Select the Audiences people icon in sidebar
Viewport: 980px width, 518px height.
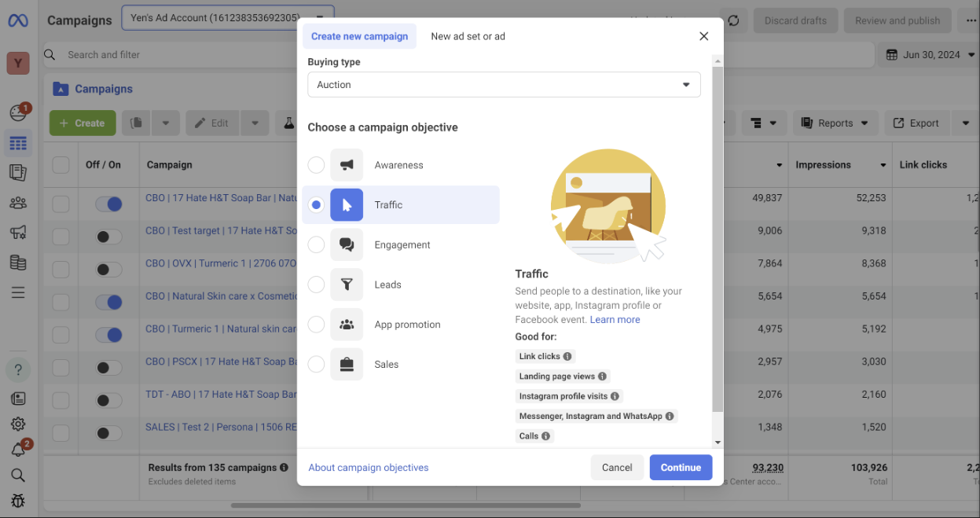[17, 202]
